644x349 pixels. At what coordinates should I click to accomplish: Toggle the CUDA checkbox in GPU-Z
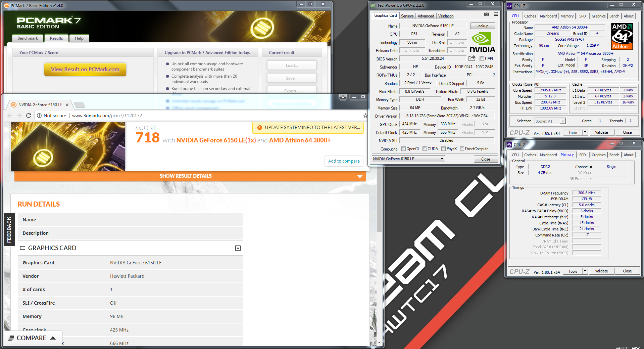(425, 149)
